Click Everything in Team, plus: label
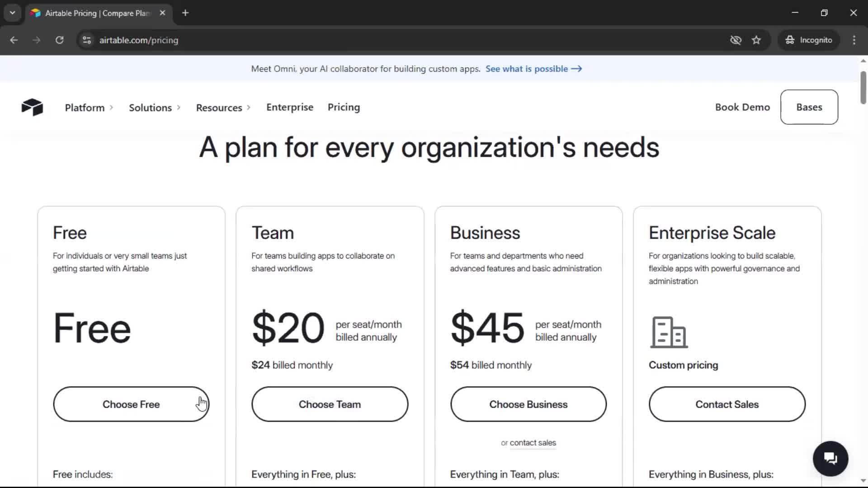Screen dimensions: 868x488 [x=505, y=474]
